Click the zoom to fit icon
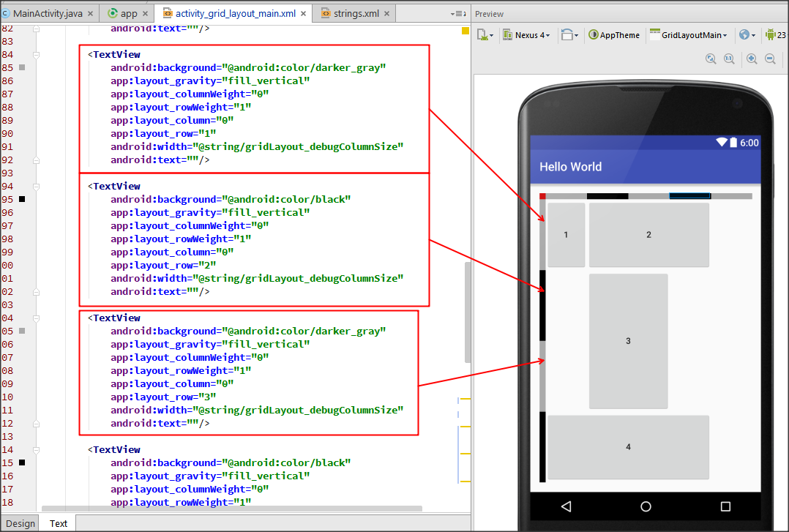Screen dimensions: 789x532 [x=711, y=59]
